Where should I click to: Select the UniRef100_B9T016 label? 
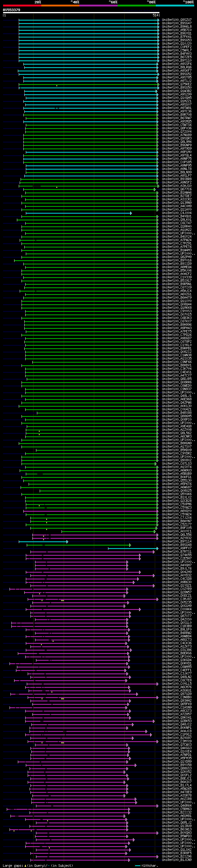[x=176, y=260]
